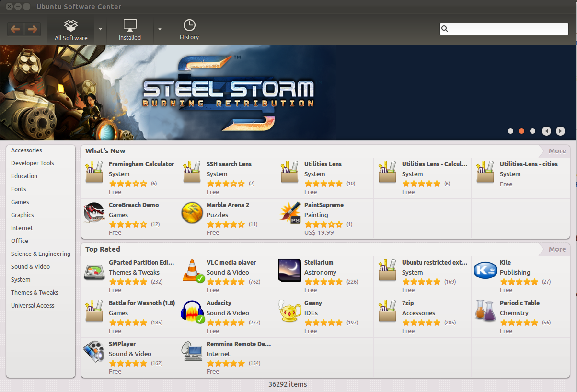Image resolution: width=577 pixels, height=392 pixels.
Task: Open the Steel Storm featured banner
Action: (288, 92)
